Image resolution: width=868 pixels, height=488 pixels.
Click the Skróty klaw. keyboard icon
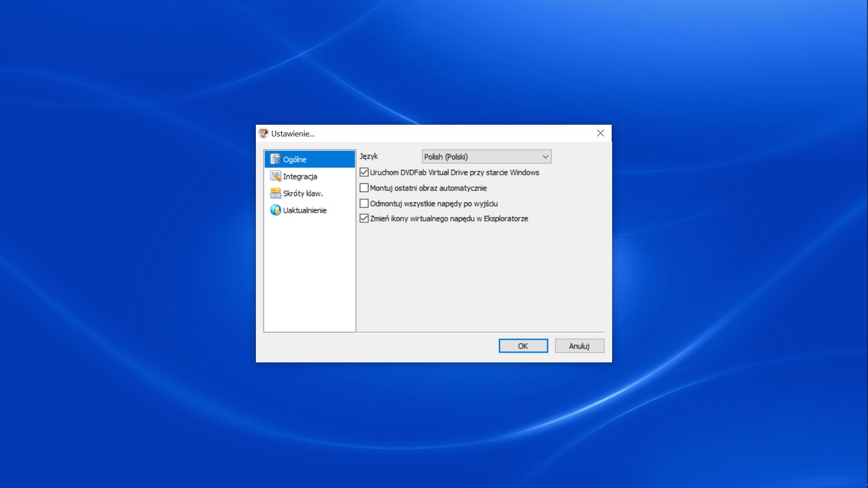(275, 193)
